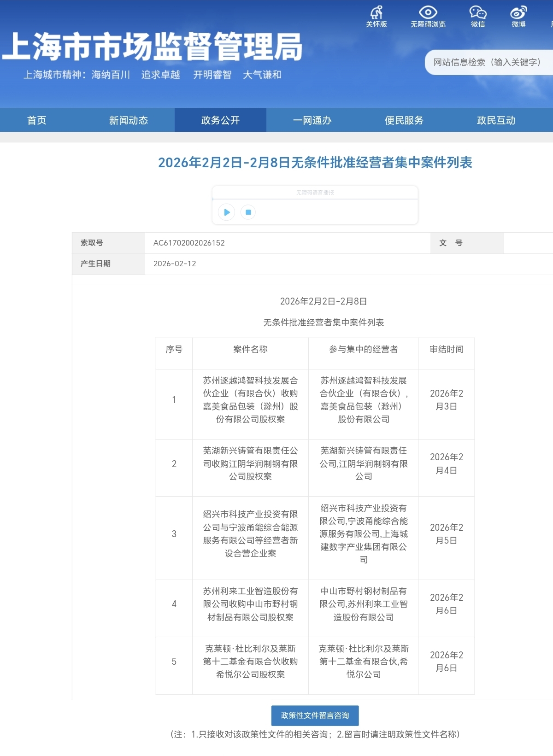This screenshot has width=553, height=756.
Task: Select the date 2026-02-12
Action: point(175,264)
